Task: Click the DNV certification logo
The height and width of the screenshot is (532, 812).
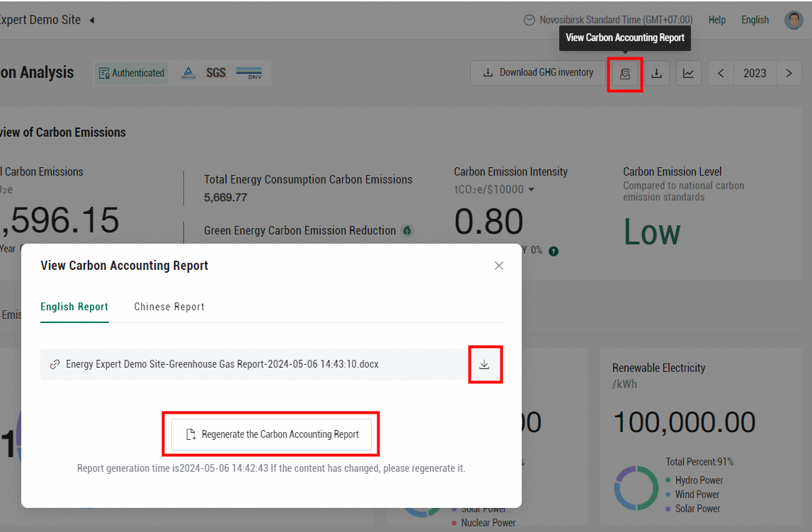Action: click(x=249, y=73)
